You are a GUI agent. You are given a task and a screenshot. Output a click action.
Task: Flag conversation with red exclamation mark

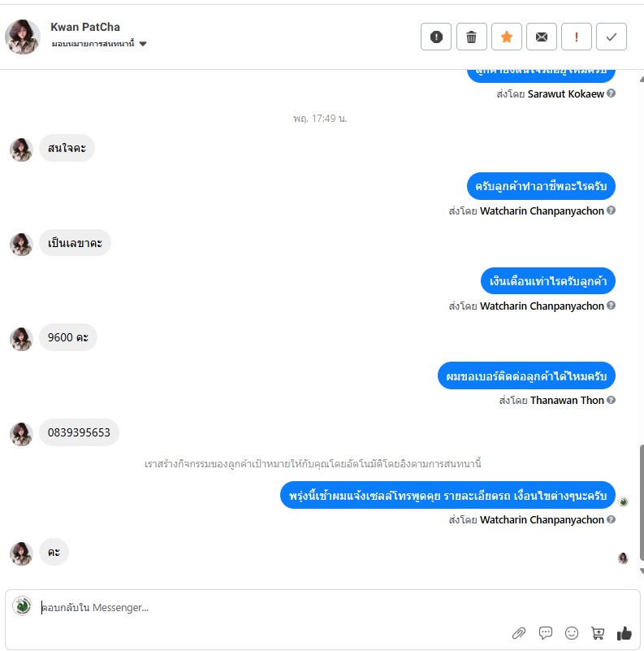(x=577, y=37)
